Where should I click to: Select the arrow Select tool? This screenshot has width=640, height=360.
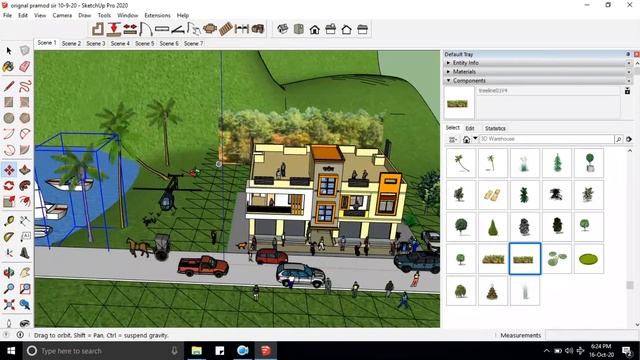[9, 51]
